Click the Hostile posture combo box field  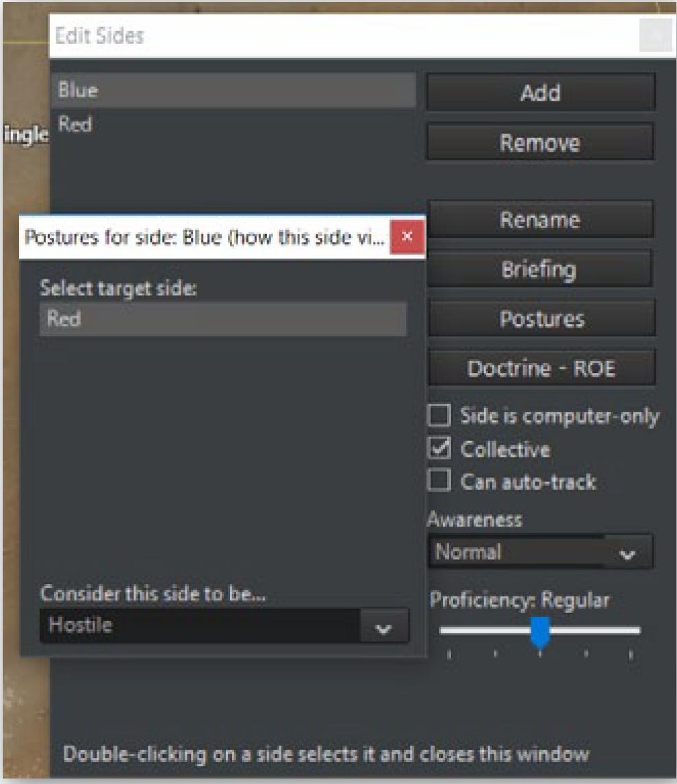coord(225,626)
